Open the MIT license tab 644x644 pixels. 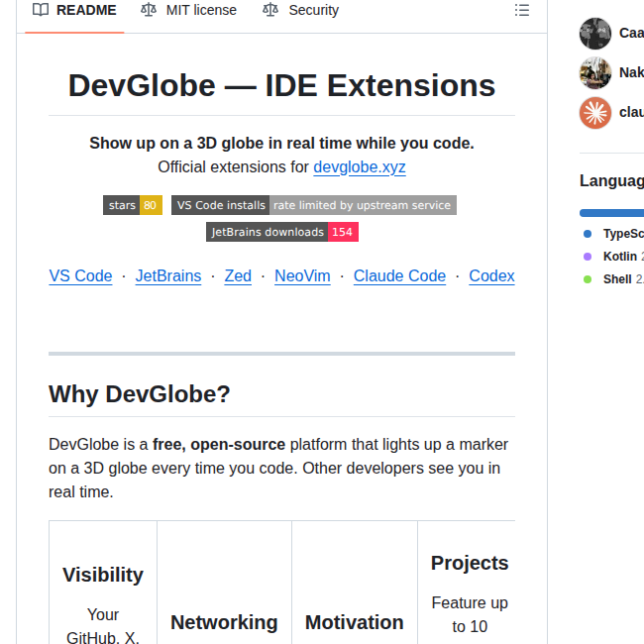pyautogui.click(x=188, y=11)
